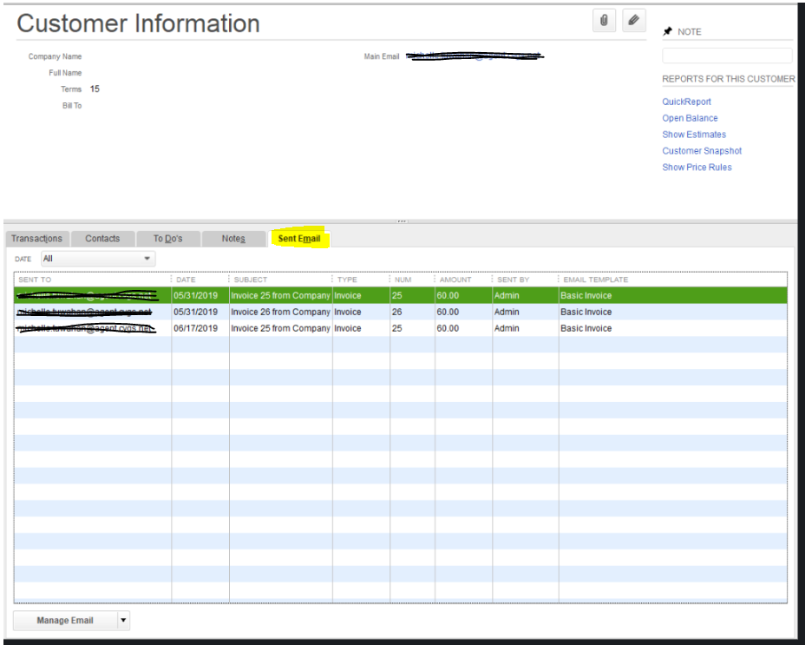Image resolution: width=812 pixels, height=658 pixels.
Task: Switch to the Notes tab
Action: [x=234, y=238]
